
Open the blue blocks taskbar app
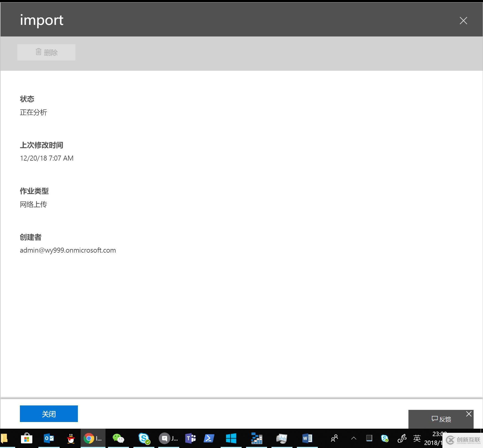257,438
